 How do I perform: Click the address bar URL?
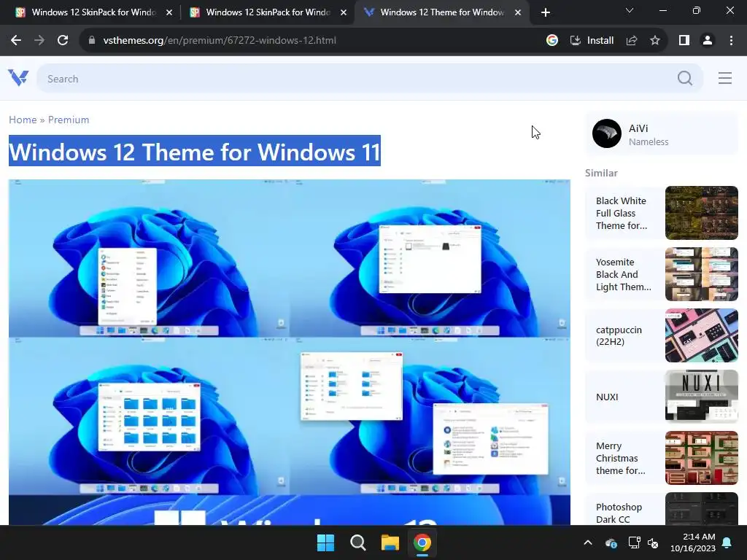(220, 41)
